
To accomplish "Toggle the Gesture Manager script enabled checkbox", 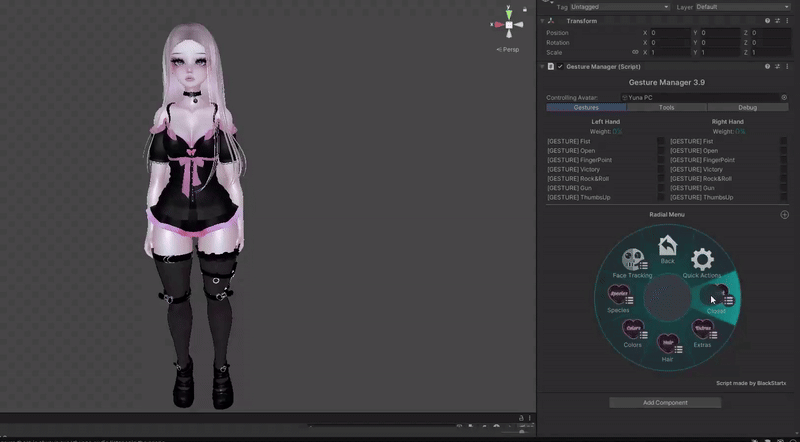I will (560, 66).
